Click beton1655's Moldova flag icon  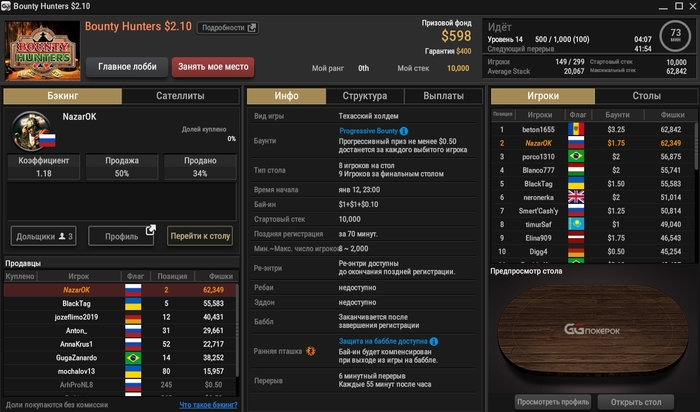pos(576,129)
